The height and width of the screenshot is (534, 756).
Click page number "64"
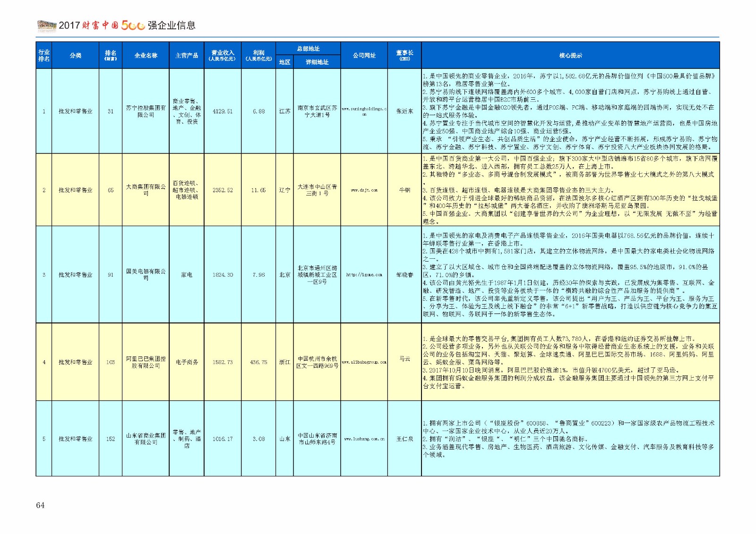point(40,505)
